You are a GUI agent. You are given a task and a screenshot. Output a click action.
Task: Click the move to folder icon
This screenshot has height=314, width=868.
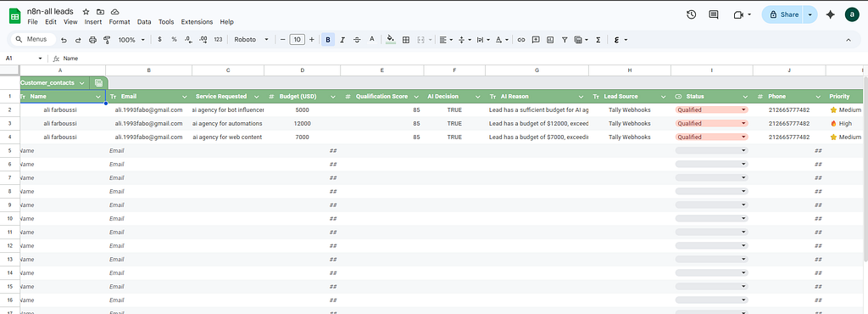tap(100, 12)
